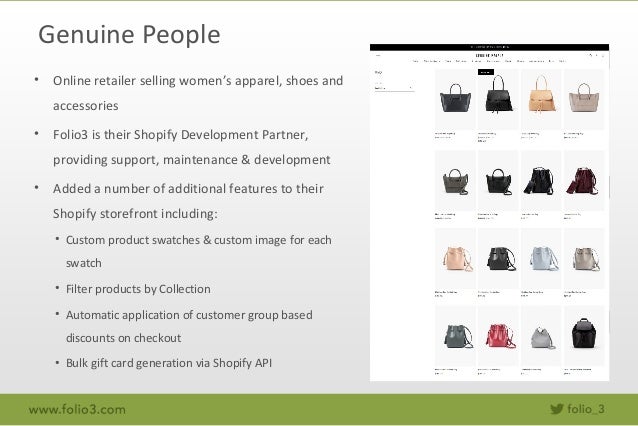Click the folio_3 Twitter handle
This screenshot has width=638, height=426.
(586, 409)
